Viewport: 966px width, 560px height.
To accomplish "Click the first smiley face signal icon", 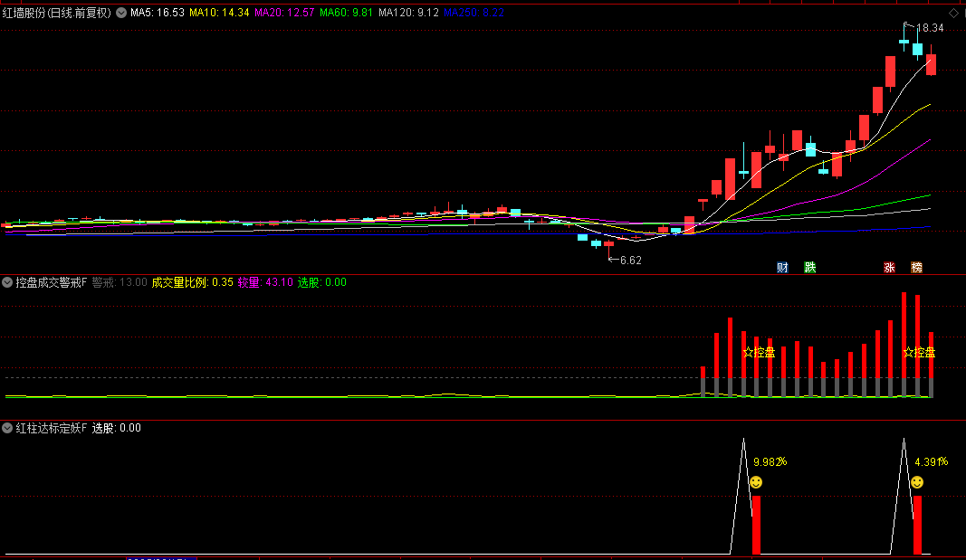I will point(756,482).
